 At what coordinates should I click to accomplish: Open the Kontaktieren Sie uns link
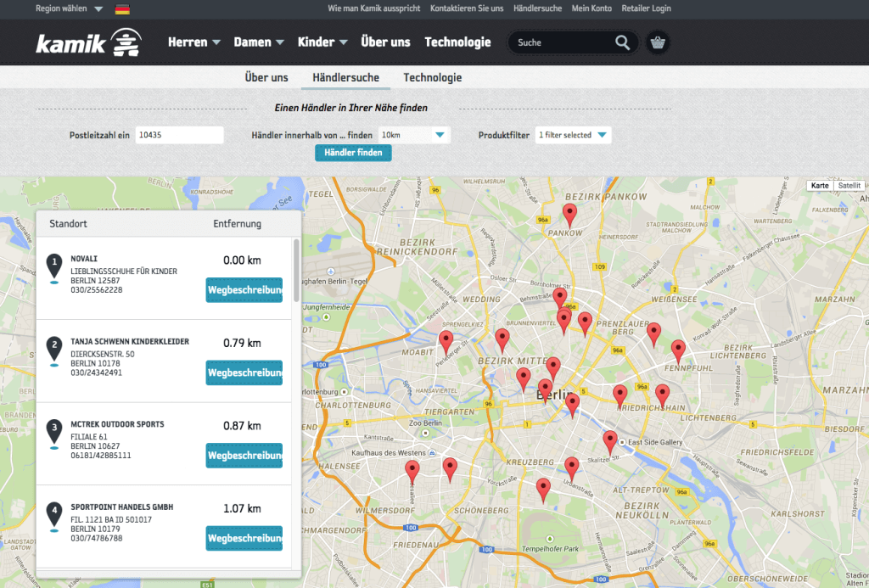(x=467, y=8)
